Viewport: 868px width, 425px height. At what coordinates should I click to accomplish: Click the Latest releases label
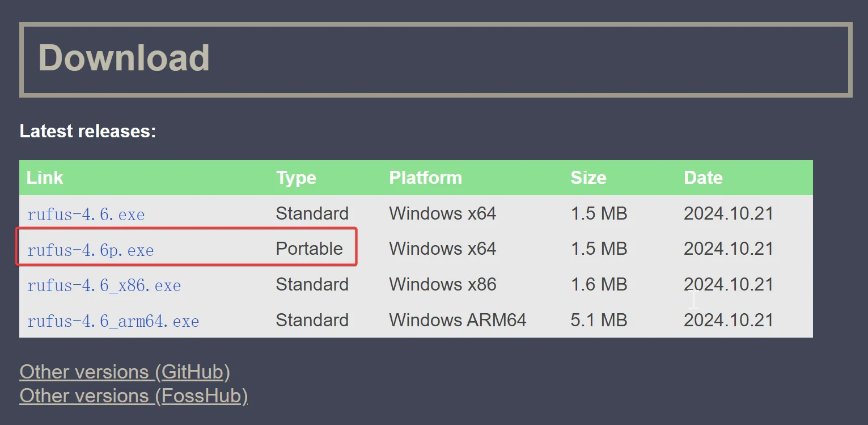[87, 131]
